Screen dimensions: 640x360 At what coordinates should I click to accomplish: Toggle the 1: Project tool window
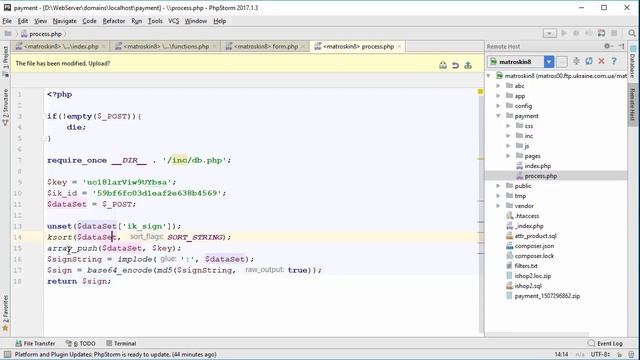(x=5, y=61)
